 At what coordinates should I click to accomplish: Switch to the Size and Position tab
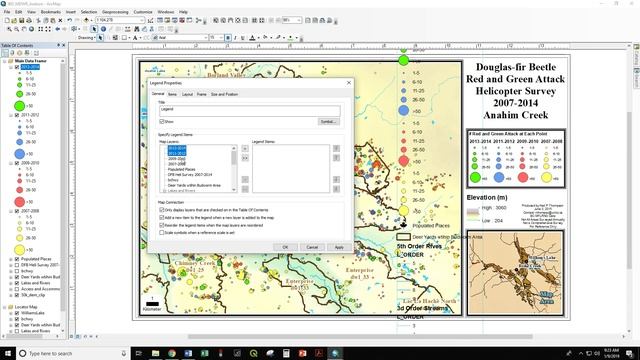[x=224, y=94]
